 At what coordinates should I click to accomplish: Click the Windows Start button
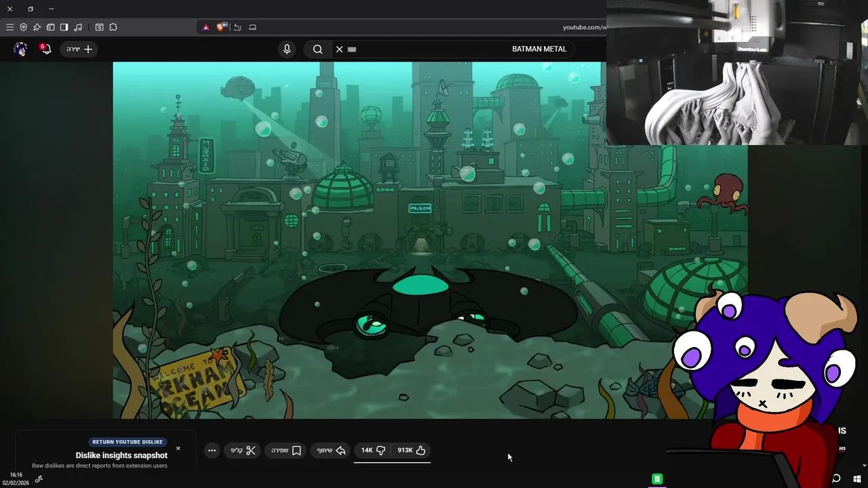pyautogui.click(x=857, y=479)
